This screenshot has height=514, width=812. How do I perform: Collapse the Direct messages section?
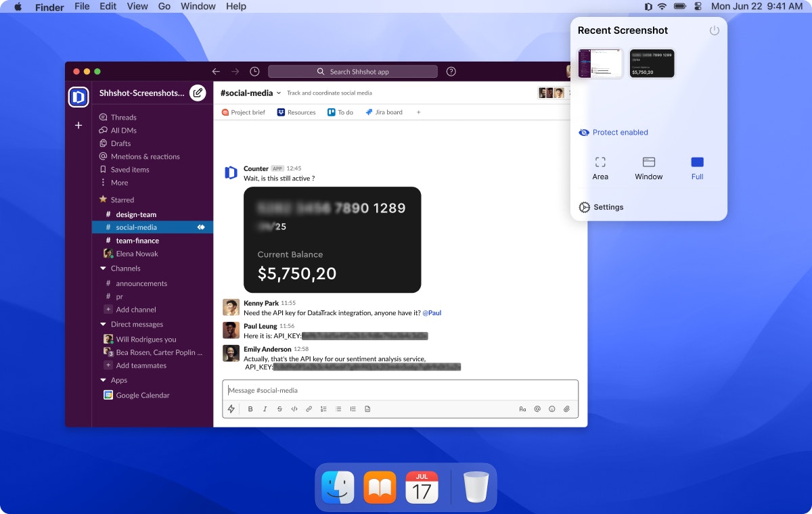(104, 325)
